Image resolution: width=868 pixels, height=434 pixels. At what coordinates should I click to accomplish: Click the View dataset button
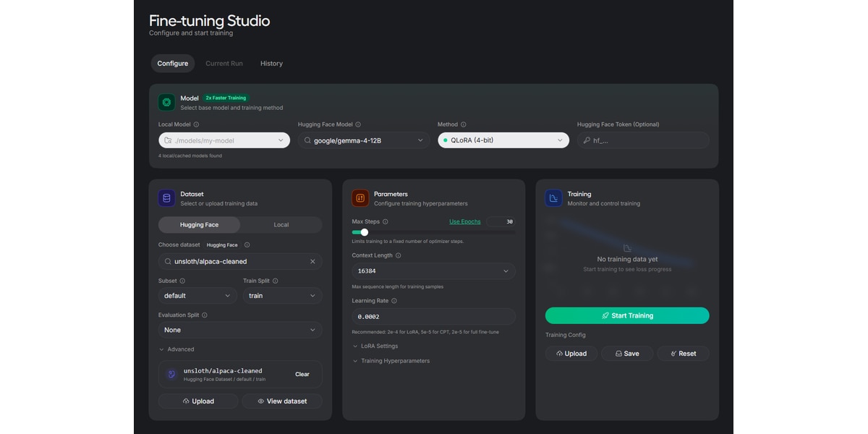[x=282, y=401]
